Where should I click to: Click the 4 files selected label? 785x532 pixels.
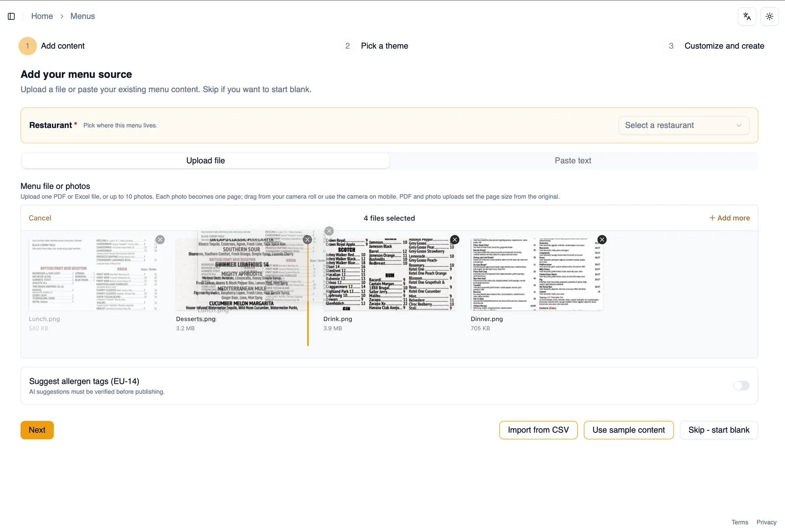pos(389,218)
